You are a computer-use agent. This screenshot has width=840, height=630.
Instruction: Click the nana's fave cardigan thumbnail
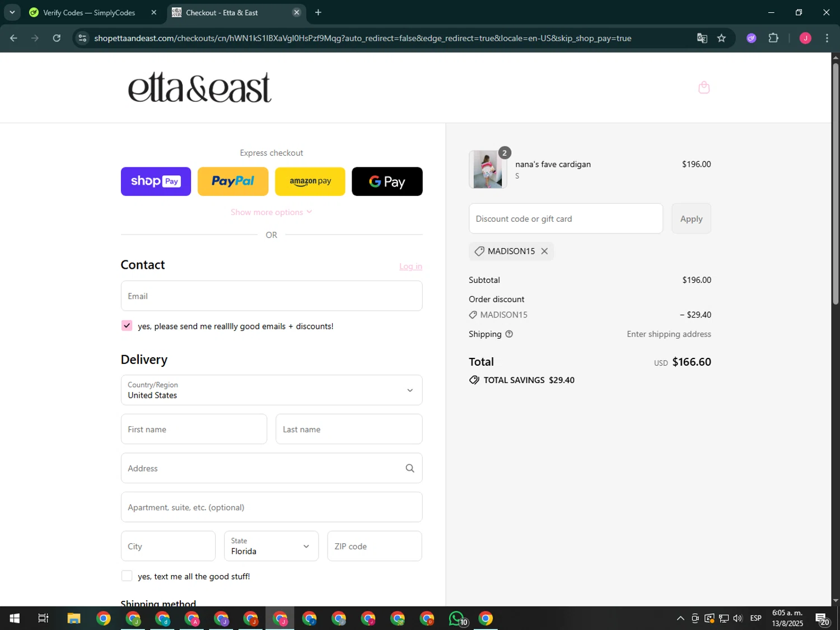pos(488,169)
